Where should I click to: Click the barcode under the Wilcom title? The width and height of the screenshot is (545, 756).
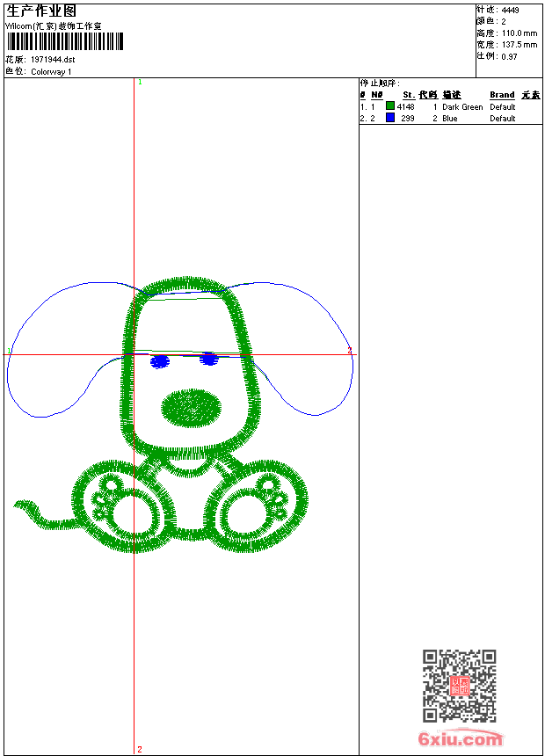click(65, 41)
